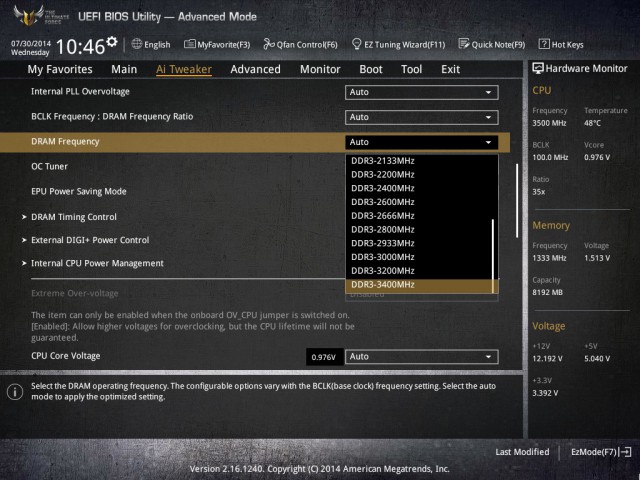Open MyFavorite(F3) folder icon

coord(189,44)
